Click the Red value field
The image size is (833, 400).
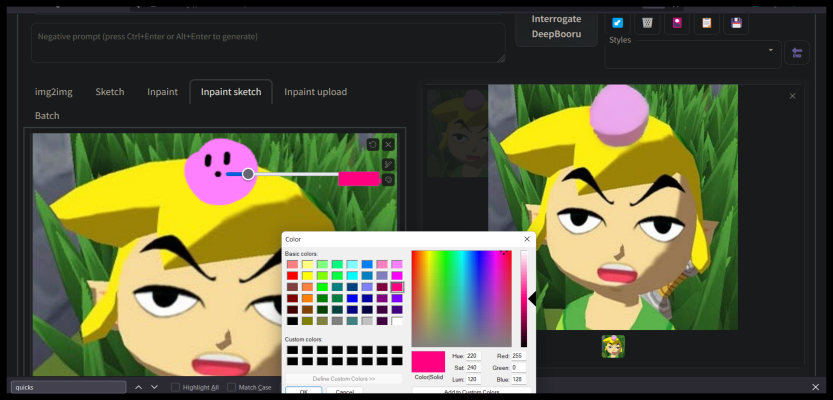pos(519,356)
